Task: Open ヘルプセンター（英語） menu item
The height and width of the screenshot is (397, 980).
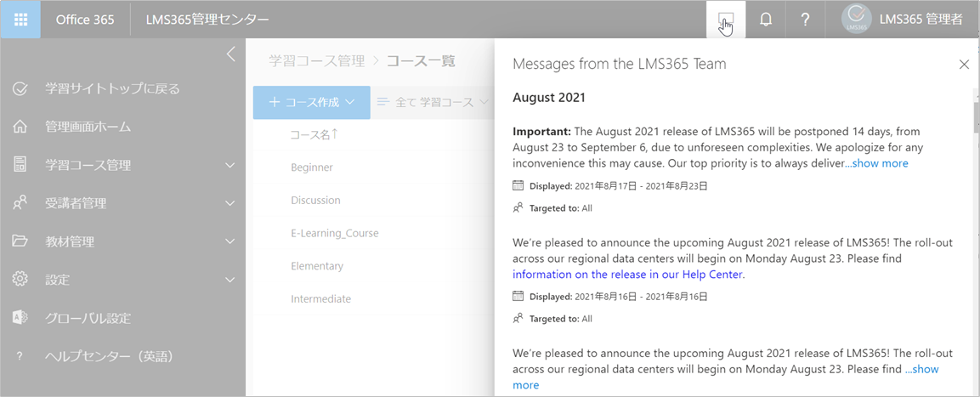Action: [x=109, y=356]
